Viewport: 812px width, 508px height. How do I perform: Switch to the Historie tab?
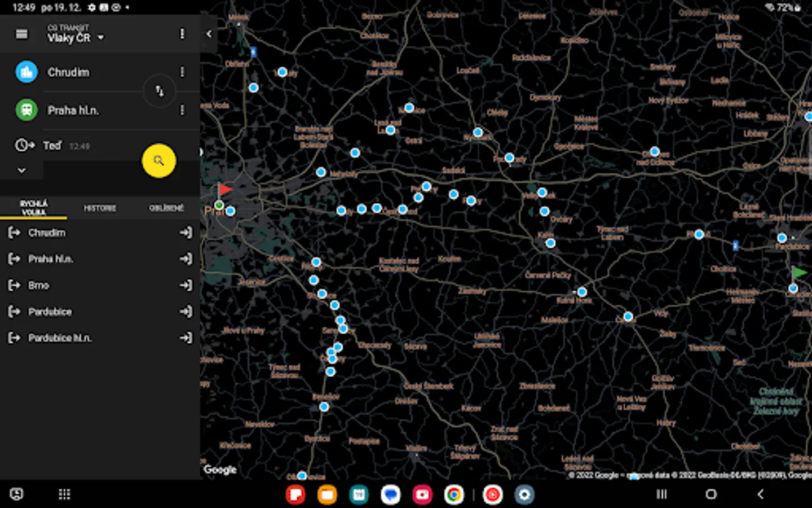pyautogui.click(x=100, y=208)
